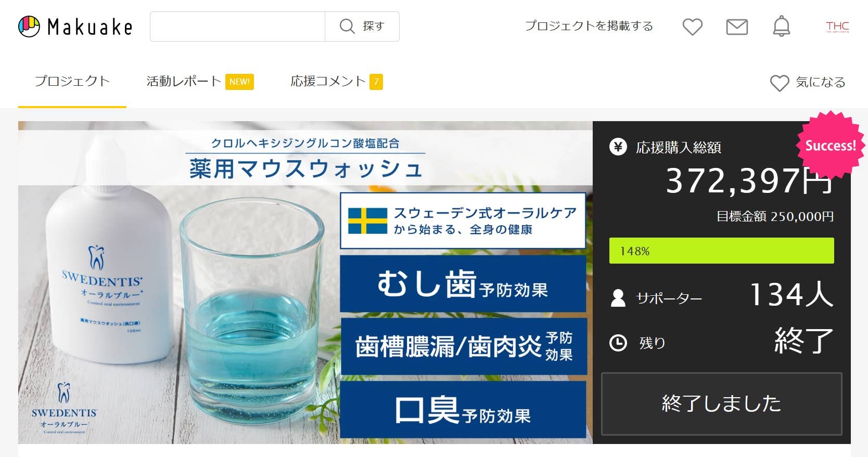Open the THC user profile icon
The width and height of the screenshot is (868, 457).
pos(837,27)
